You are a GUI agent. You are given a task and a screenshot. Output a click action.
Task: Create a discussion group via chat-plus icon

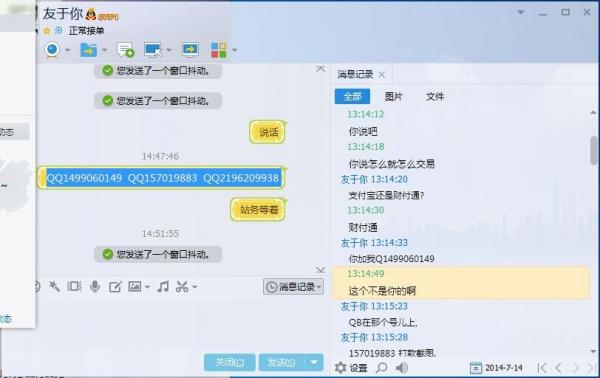point(125,50)
